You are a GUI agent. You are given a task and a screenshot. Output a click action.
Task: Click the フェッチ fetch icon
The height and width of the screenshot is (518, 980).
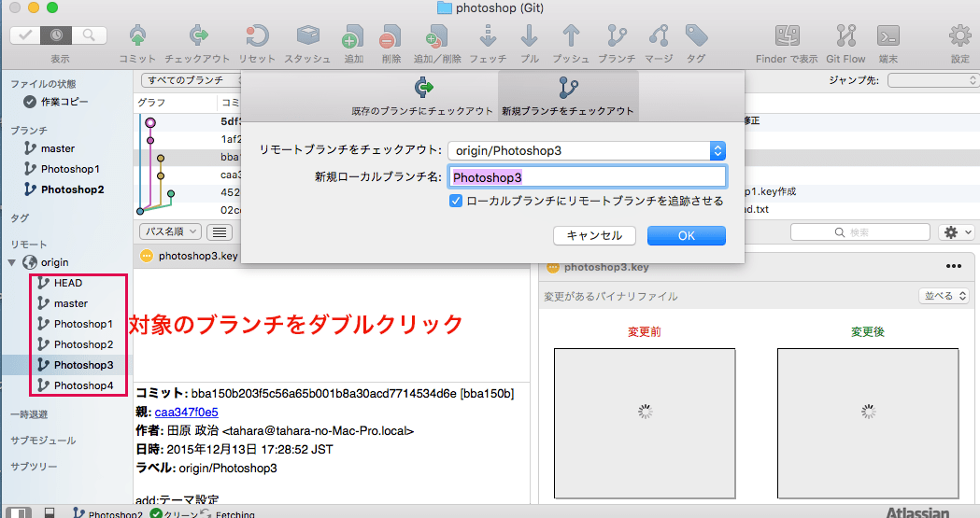pos(488,36)
